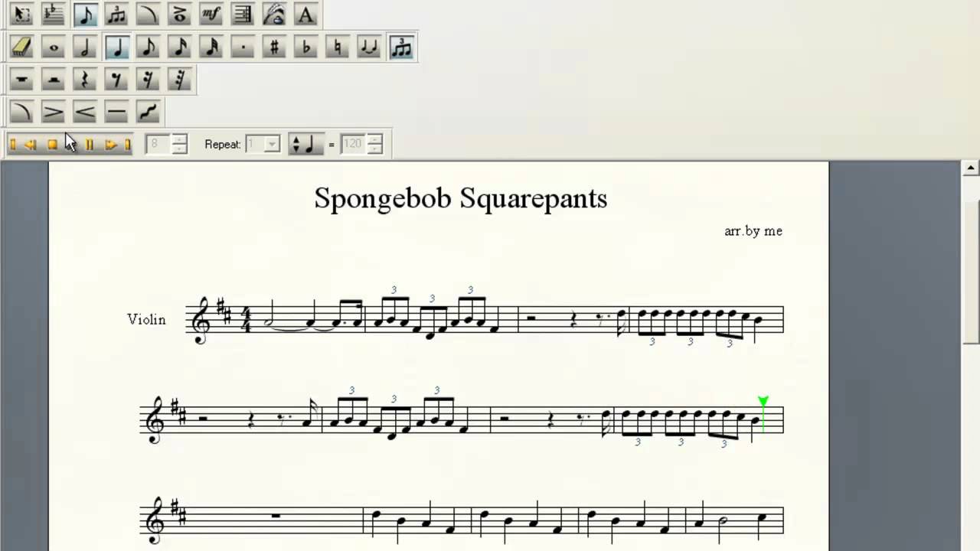Apply the natural accidental
The image size is (980, 551).
pyautogui.click(x=337, y=47)
